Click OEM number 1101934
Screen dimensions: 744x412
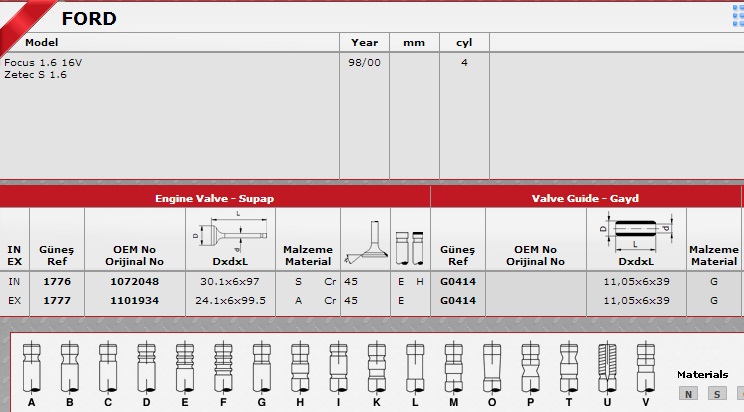(x=135, y=299)
